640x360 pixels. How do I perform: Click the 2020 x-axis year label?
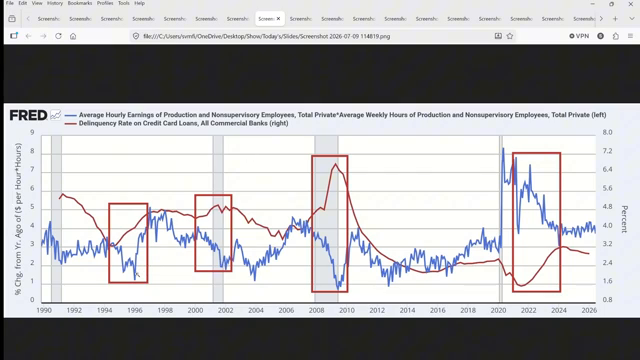498,310
